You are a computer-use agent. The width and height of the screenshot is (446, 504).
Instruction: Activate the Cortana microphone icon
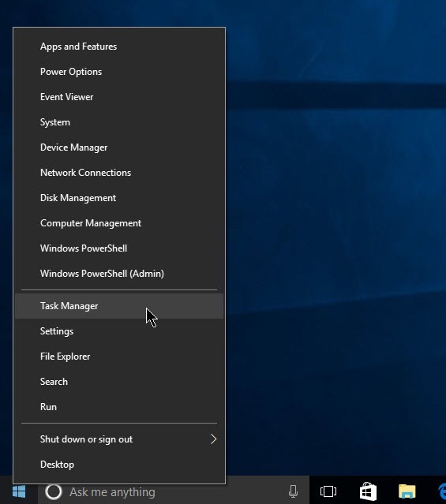click(293, 492)
